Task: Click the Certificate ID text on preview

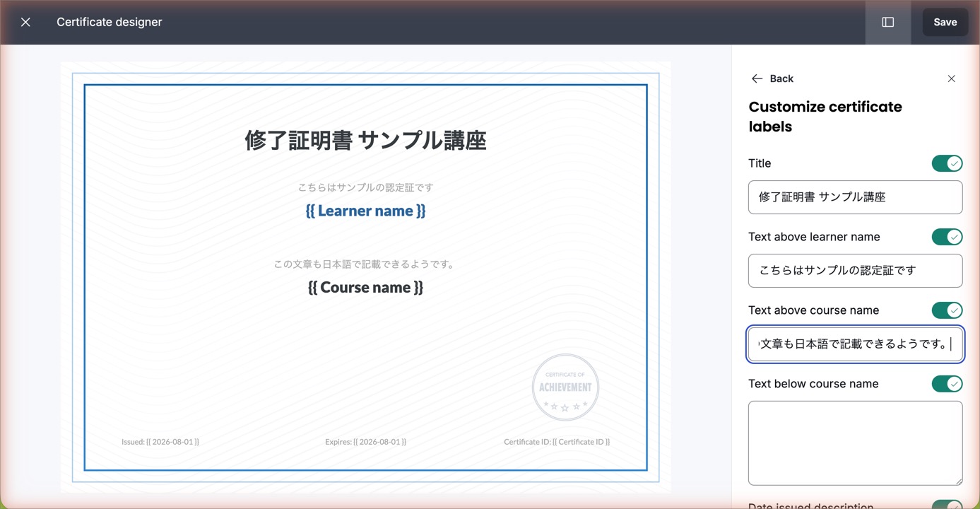Action: point(557,442)
